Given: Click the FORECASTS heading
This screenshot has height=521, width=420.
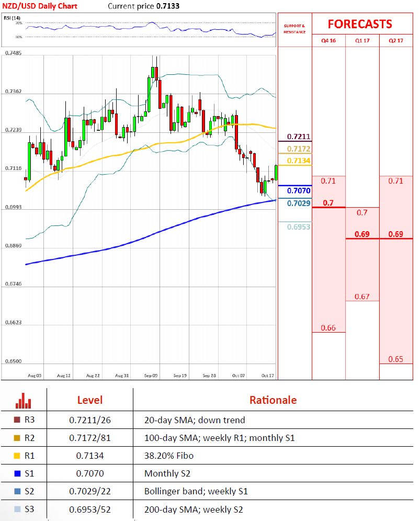Looking at the screenshot, I should 360,24.
